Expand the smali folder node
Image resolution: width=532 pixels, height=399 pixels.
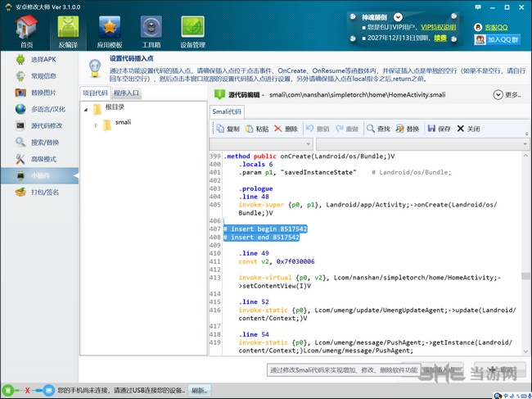click(x=96, y=125)
